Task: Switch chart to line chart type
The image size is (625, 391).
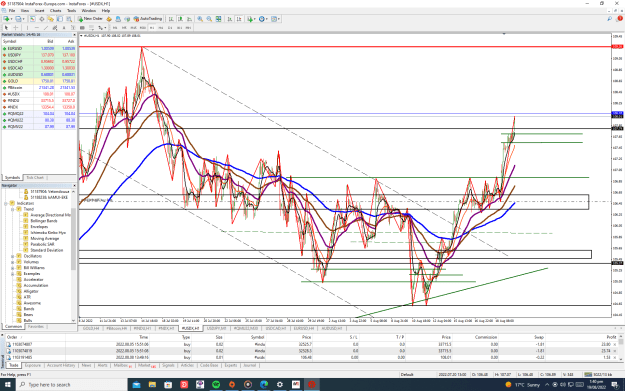Action: point(189,19)
